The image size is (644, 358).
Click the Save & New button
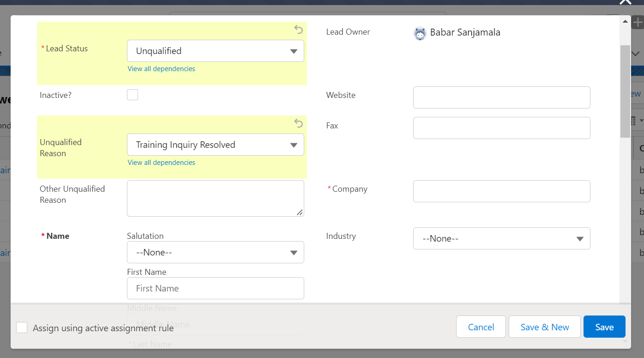(x=544, y=327)
